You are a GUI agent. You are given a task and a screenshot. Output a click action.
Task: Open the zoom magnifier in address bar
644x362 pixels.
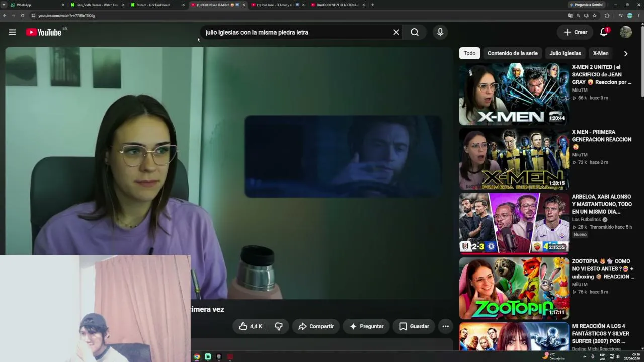[x=578, y=16]
